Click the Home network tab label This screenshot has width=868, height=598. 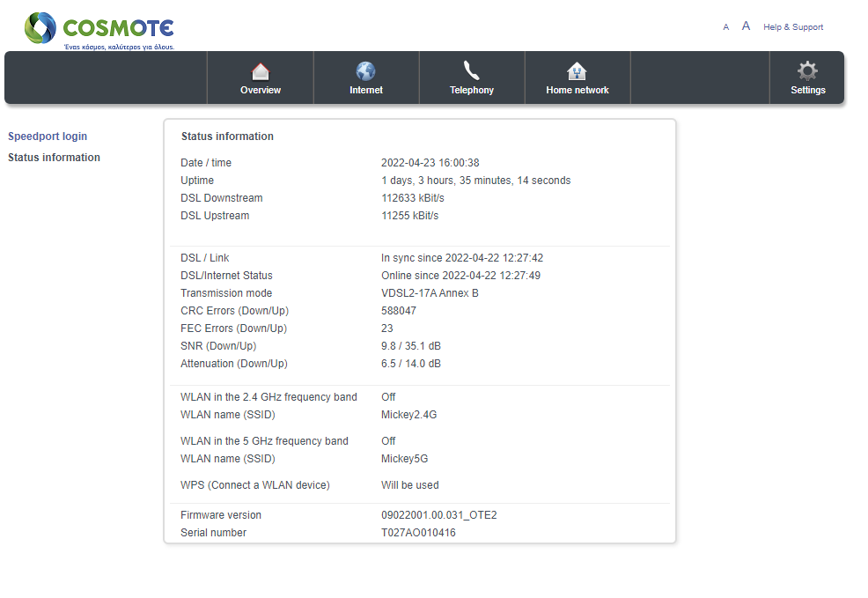pyautogui.click(x=577, y=90)
